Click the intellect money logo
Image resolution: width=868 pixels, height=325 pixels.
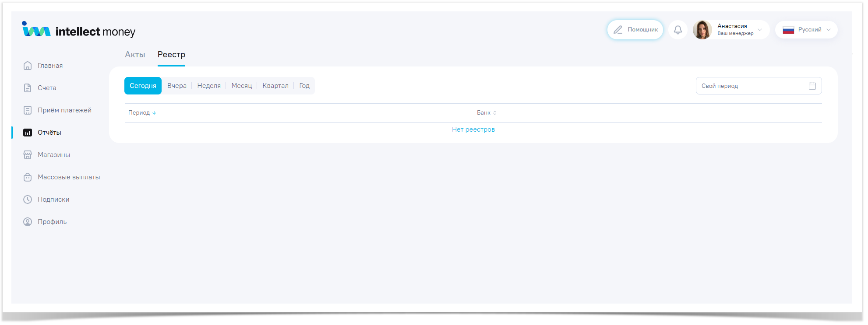click(79, 31)
